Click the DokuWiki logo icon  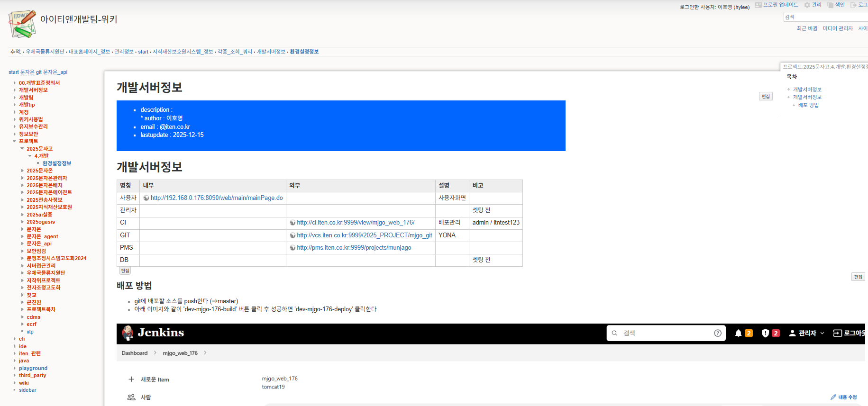tap(22, 24)
